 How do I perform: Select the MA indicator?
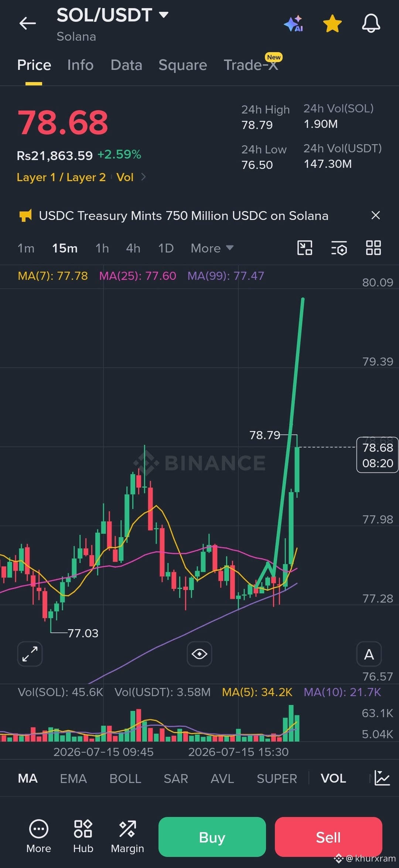[x=28, y=778]
